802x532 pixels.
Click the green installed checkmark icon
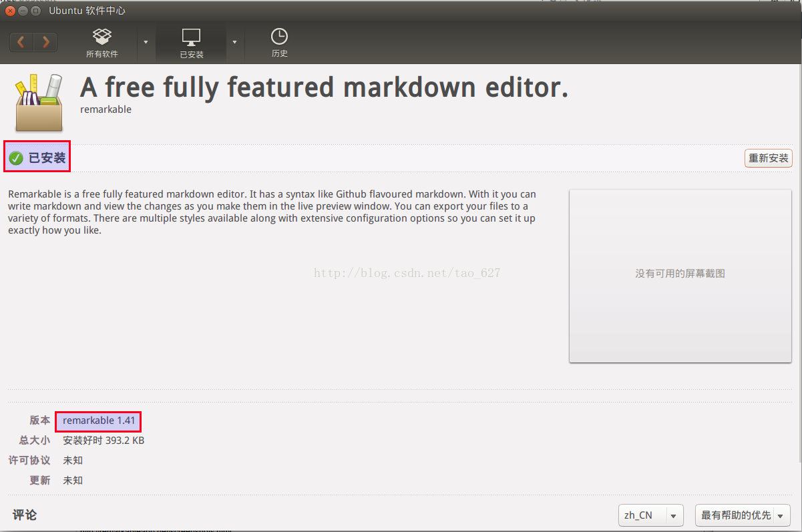(16, 158)
